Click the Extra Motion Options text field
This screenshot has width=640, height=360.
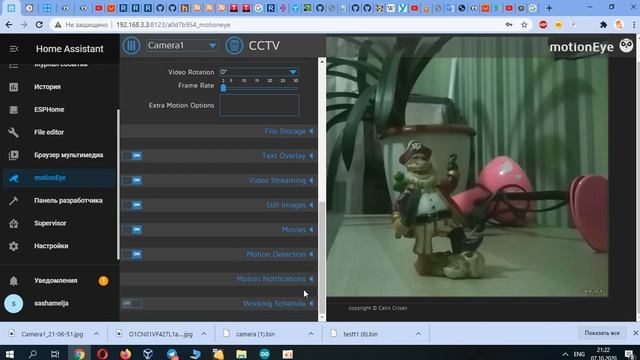pos(259,105)
